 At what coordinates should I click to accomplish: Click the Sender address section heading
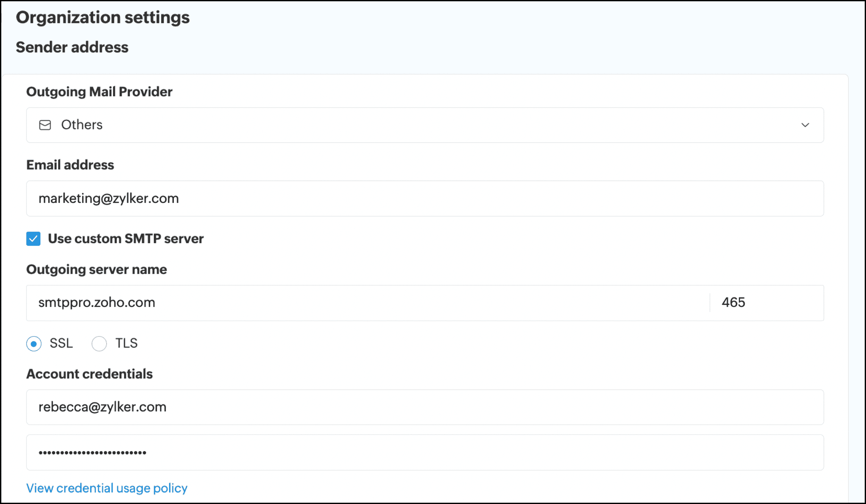tap(72, 47)
